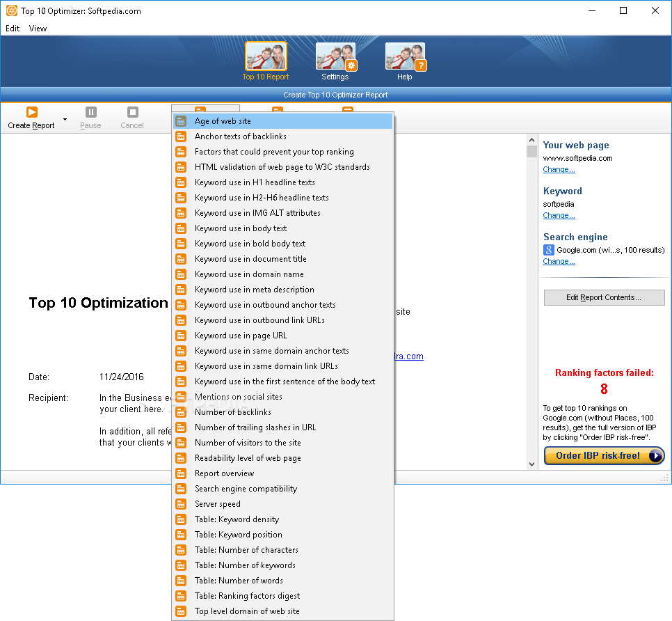Click the icon beside Keyword use in document title
Viewport: 672px width, 621px height.
click(x=181, y=259)
